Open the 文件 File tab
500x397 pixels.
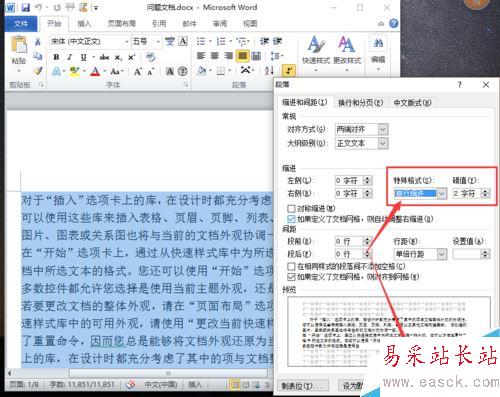coord(21,24)
